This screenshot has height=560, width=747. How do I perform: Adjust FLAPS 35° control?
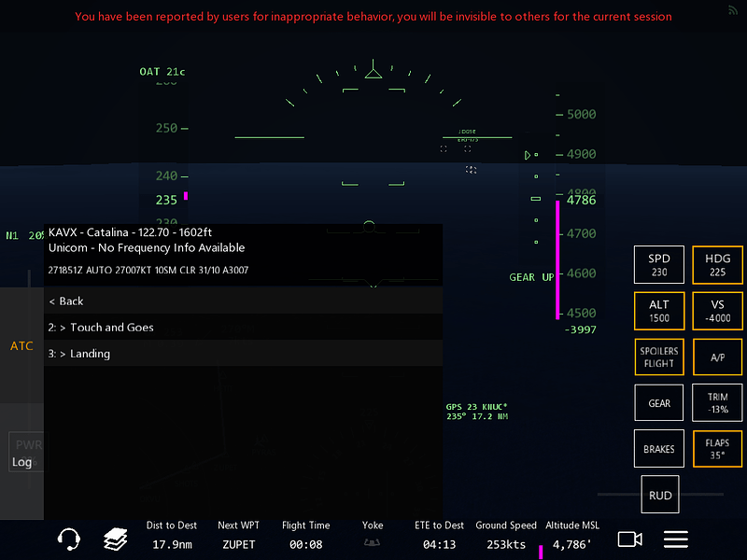click(717, 449)
